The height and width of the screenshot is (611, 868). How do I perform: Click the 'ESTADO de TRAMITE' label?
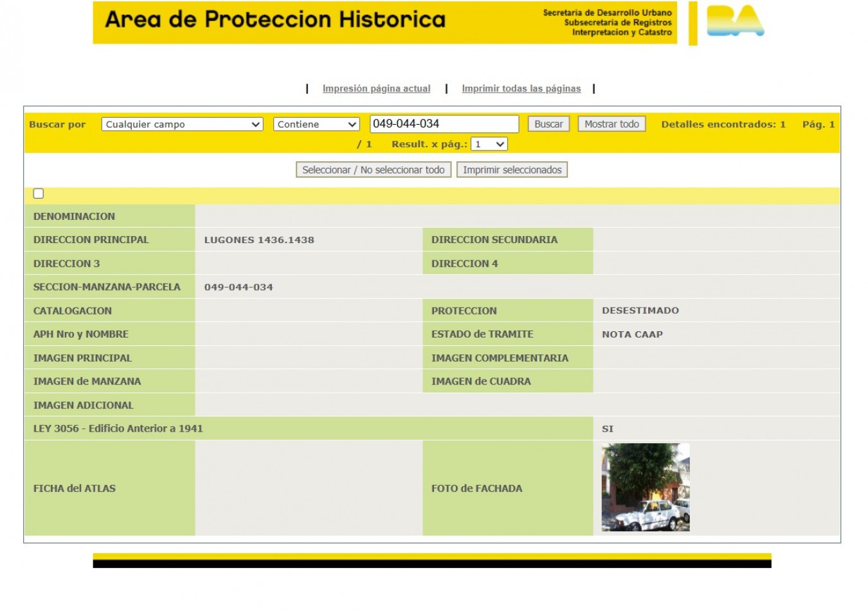tap(482, 334)
